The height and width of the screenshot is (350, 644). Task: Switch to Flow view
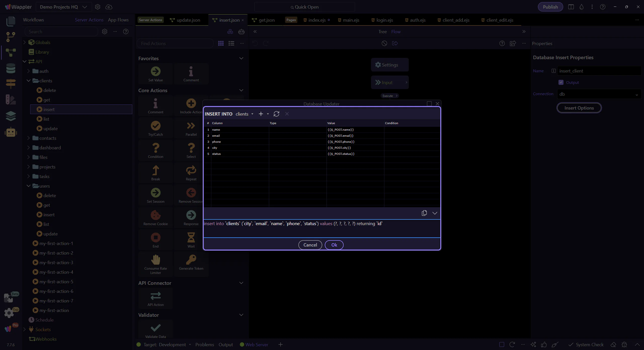tap(396, 32)
